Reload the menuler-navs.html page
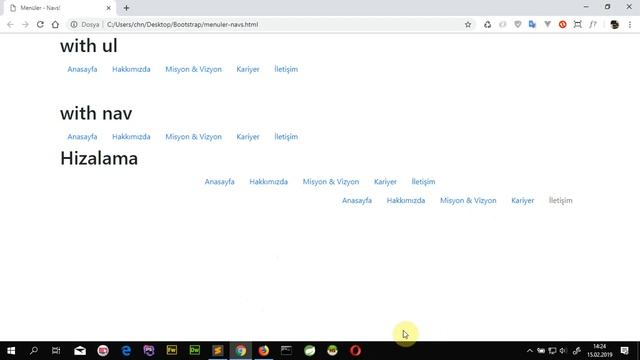The height and width of the screenshot is (360, 640). (40, 24)
